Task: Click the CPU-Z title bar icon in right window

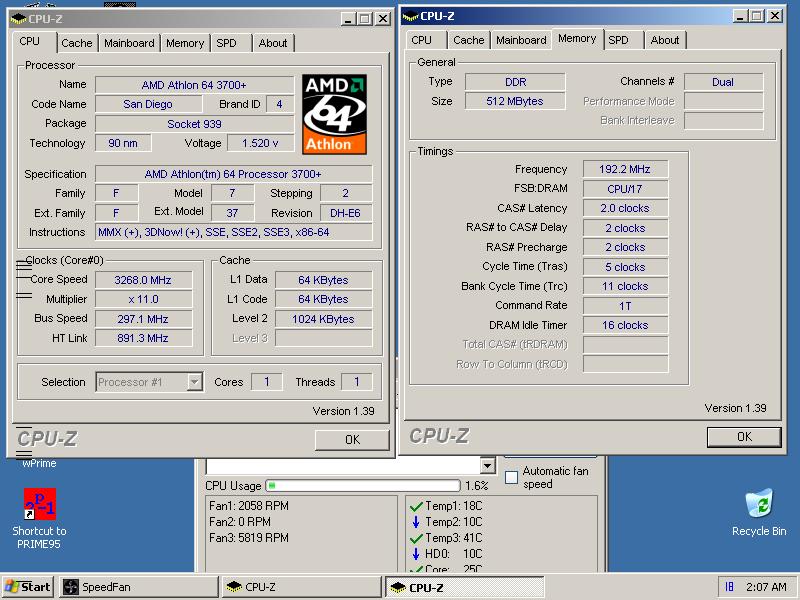Action: [410, 16]
